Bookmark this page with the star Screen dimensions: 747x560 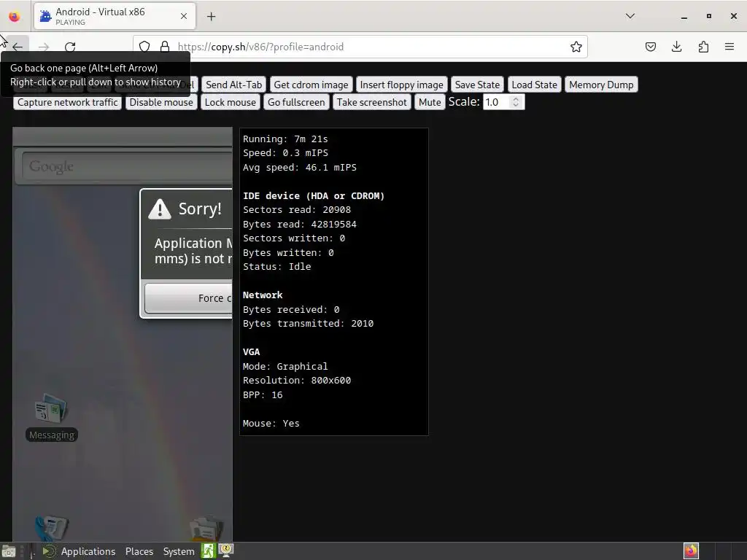coord(576,47)
